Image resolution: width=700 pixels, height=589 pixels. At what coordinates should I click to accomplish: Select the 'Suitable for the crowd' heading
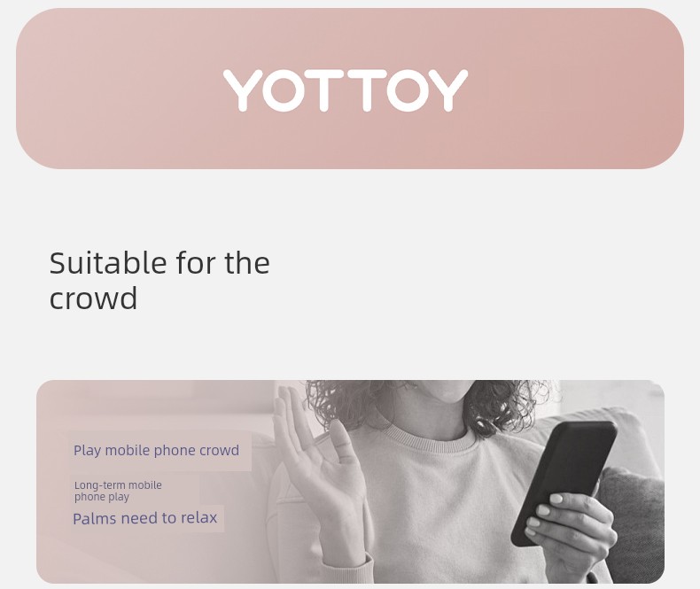tap(159, 280)
